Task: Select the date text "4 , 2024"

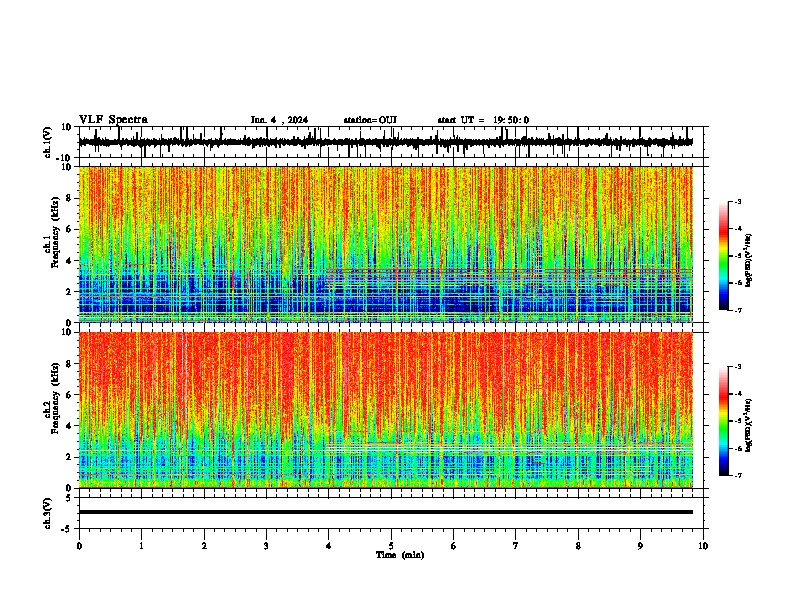Action: point(290,120)
